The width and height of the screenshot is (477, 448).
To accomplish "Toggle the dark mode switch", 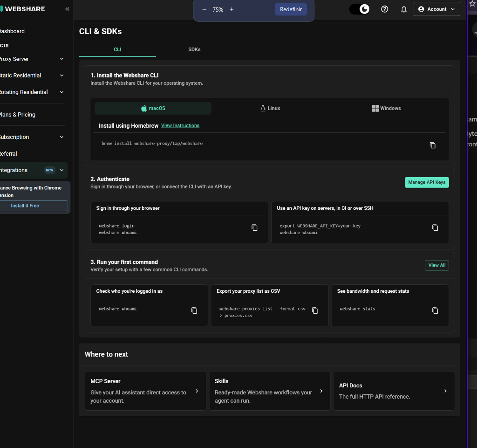I will [x=359, y=9].
